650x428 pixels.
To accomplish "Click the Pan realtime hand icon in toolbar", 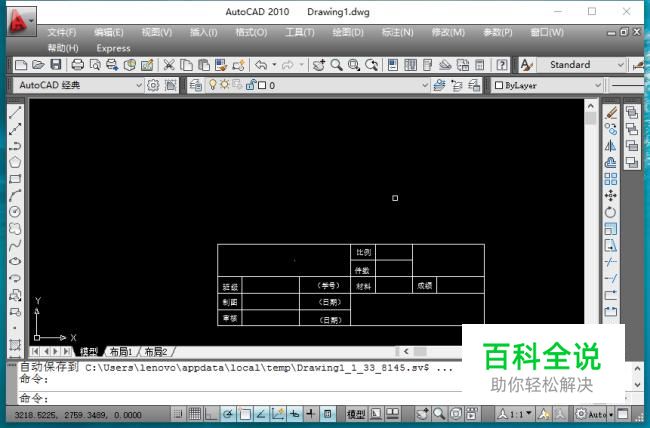I will click(x=319, y=65).
